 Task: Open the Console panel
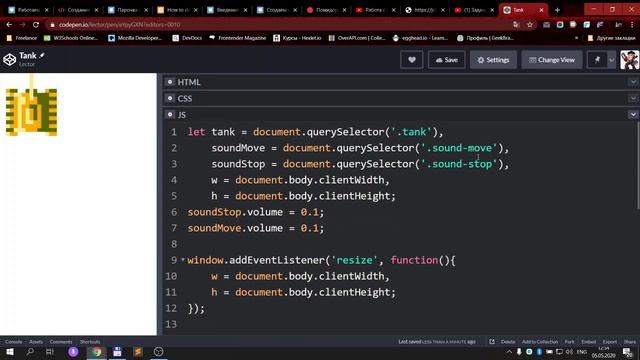point(13,342)
